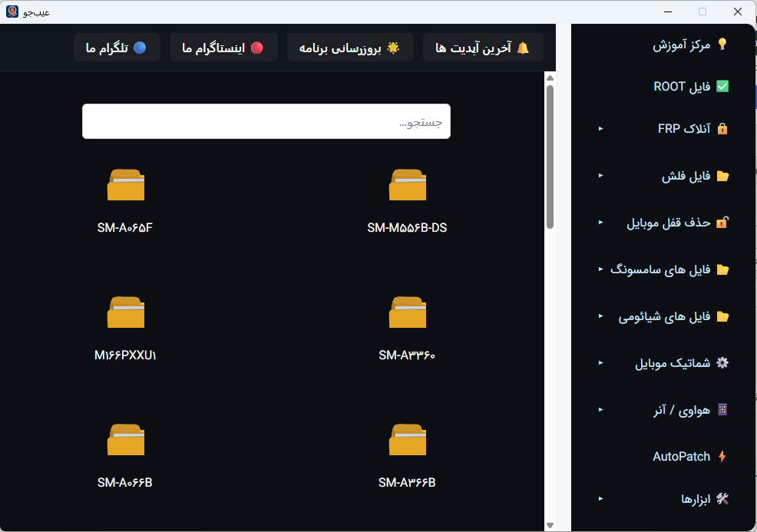Select the green checkmark icon for فایل ROOT
This screenshot has height=532, width=757.
pyautogui.click(x=722, y=86)
